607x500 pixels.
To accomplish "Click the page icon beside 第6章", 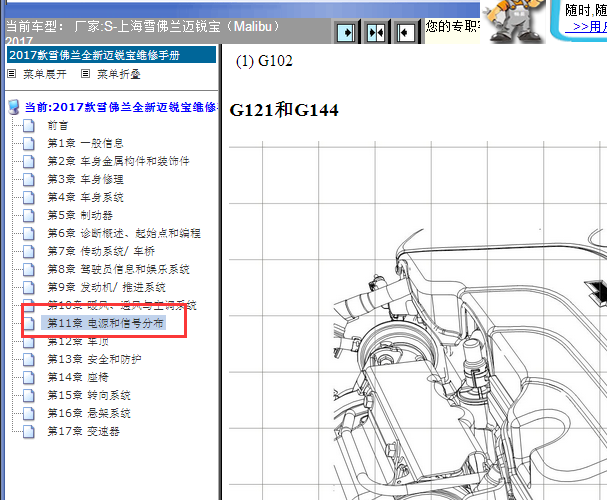I will point(28,233).
